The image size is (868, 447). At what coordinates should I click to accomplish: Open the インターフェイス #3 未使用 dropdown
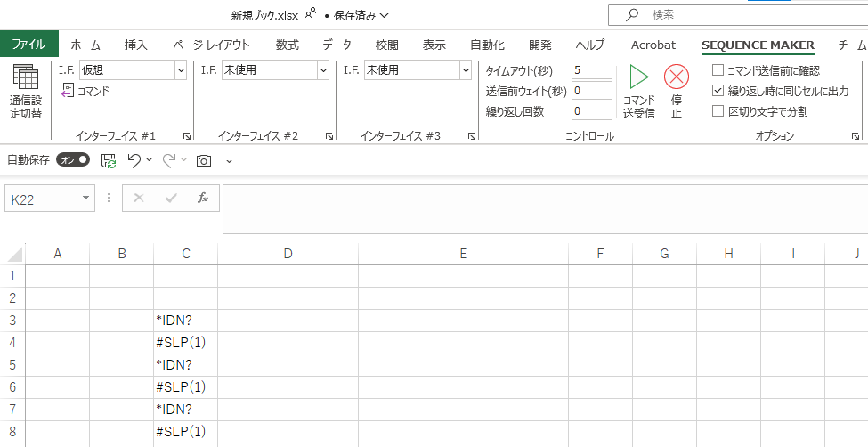click(466, 70)
